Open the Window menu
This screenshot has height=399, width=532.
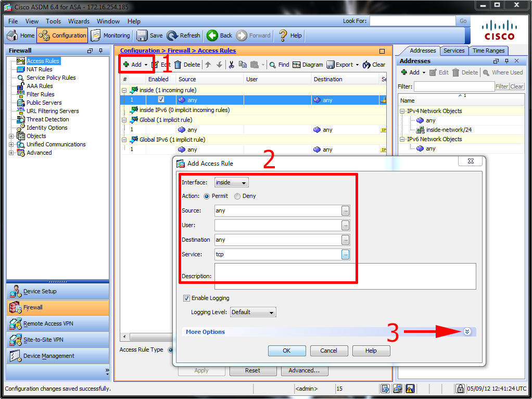tap(108, 21)
